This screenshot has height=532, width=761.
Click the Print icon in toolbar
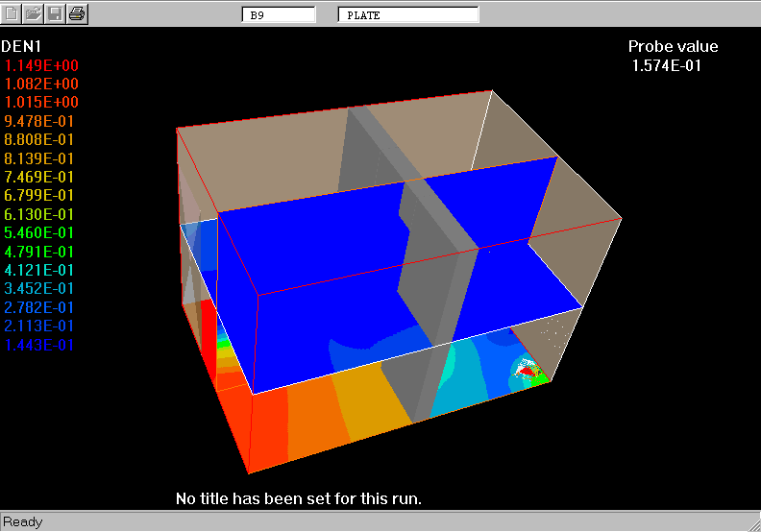(x=78, y=13)
